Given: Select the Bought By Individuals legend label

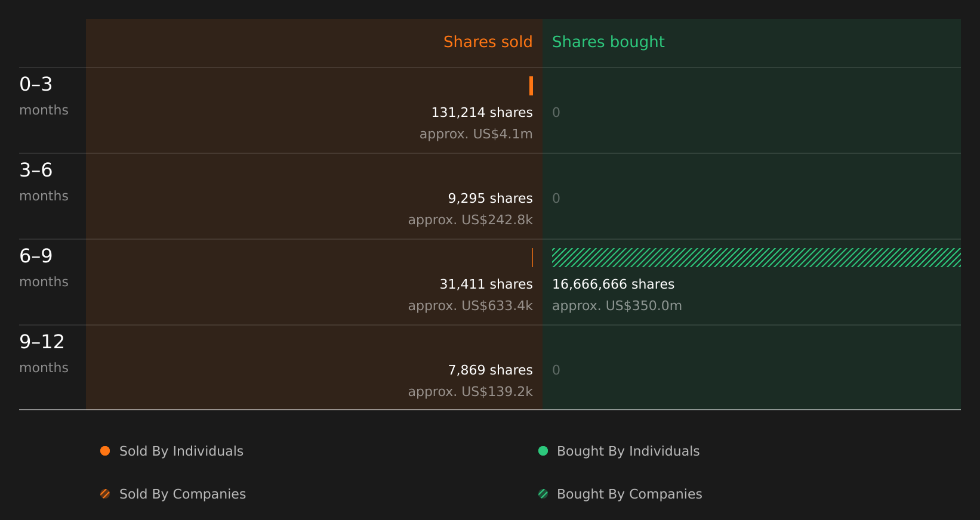Looking at the screenshot, I should (x=628, y=451).
